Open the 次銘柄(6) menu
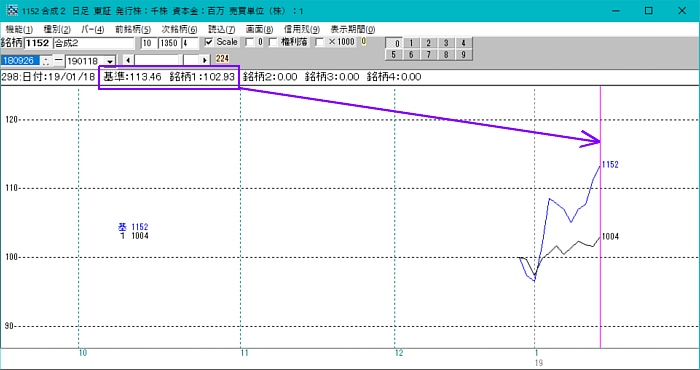The height and width of the screenshot is (370, 700). click(179, 29)
